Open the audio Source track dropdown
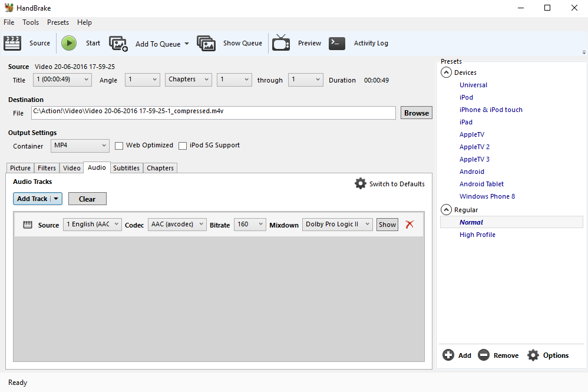The image size is (588, 392). (93, 225)
